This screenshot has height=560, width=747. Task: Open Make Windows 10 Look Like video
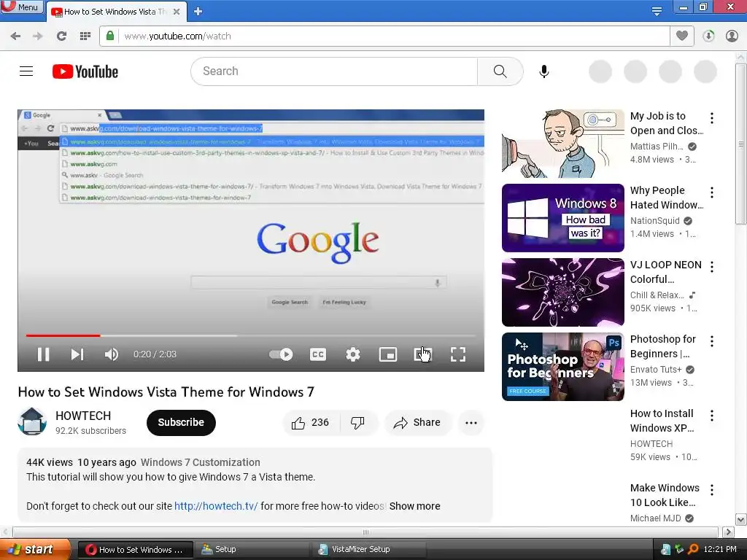coord(665,495)
